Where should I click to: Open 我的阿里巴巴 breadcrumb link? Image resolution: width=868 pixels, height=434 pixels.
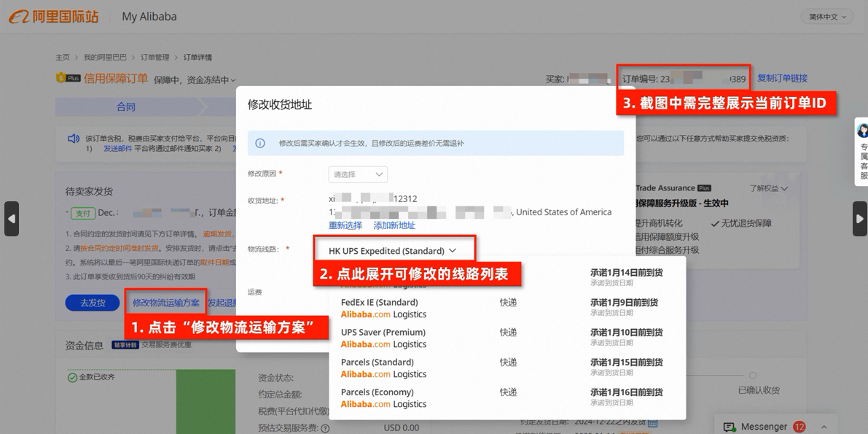(105, 57)
